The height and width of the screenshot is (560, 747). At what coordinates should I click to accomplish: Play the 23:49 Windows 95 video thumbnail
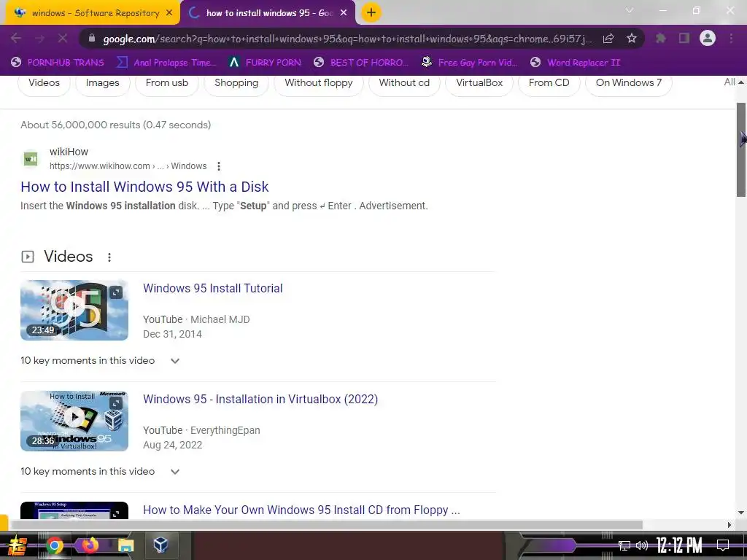pos(74,310)
